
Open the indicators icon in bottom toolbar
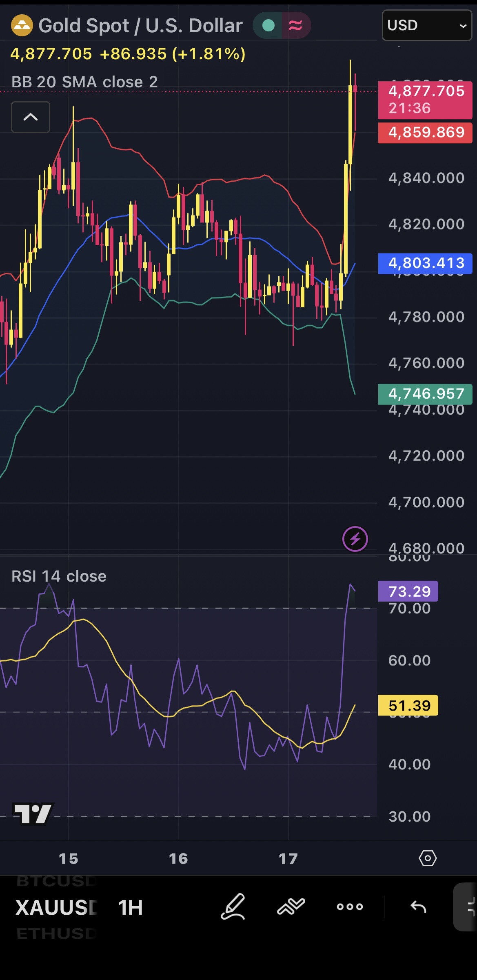(291, 907)
